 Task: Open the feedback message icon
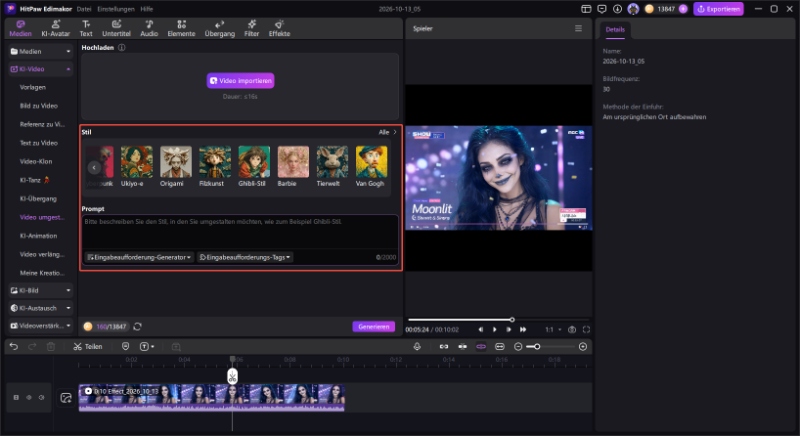pos(602,9)
